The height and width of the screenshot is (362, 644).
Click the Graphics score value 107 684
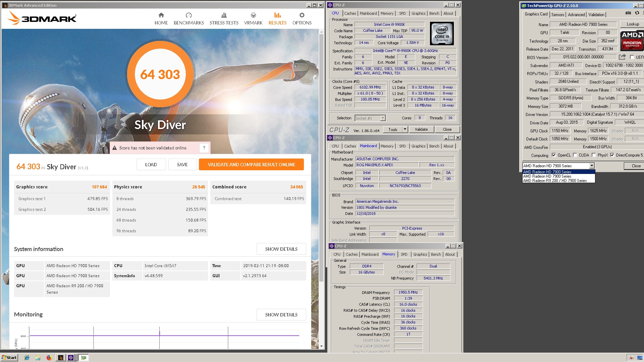click(99, 187)
